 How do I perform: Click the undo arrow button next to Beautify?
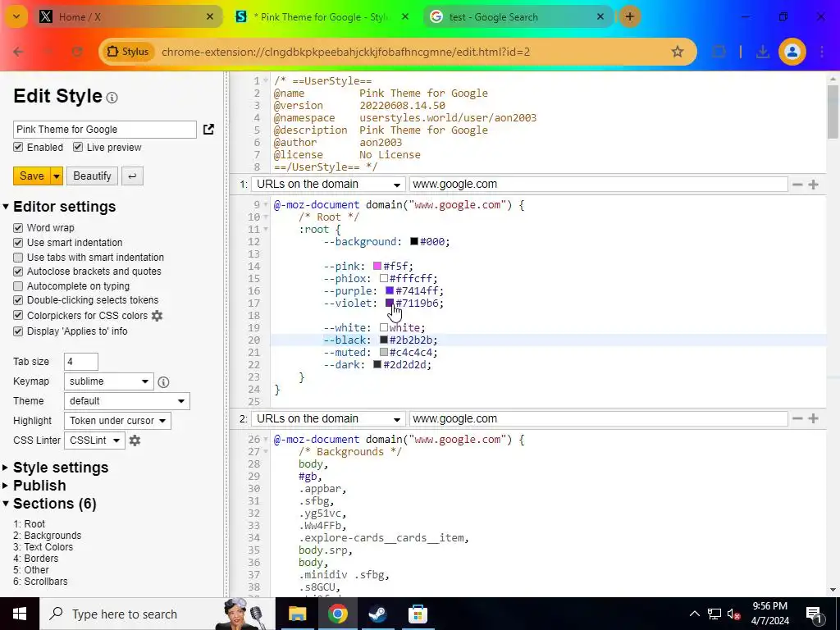pos(132,176)
